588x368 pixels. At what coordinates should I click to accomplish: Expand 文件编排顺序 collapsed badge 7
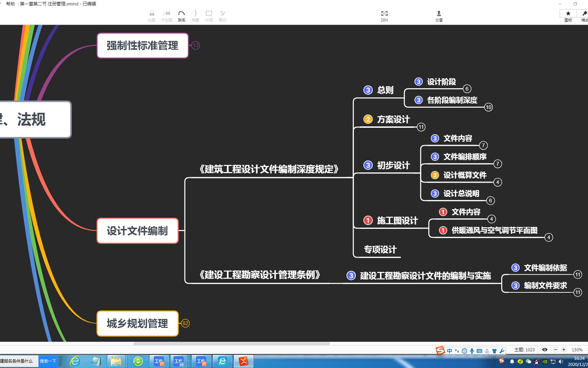click(497, 164)
